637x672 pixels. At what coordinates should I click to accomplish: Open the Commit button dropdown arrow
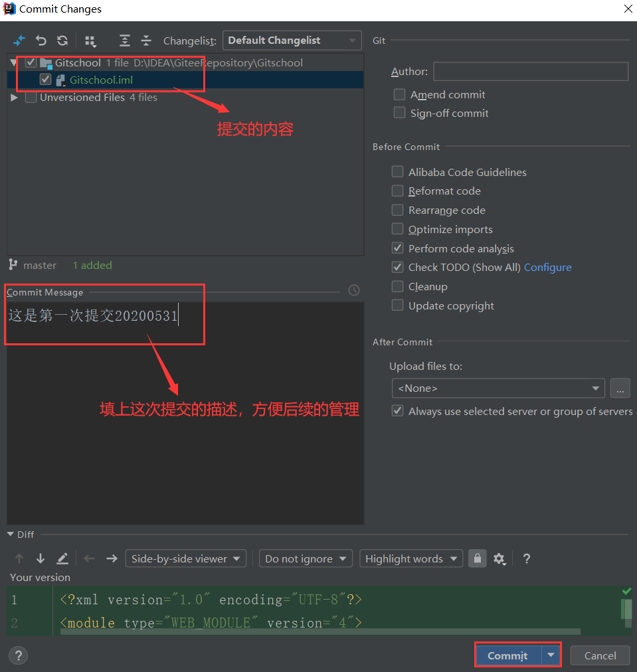click(551, 655)
